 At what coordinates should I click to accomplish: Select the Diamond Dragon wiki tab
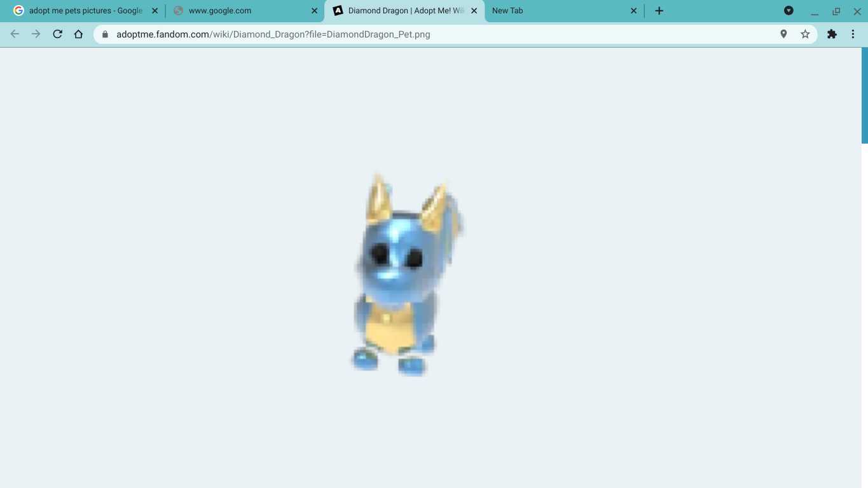401,11
